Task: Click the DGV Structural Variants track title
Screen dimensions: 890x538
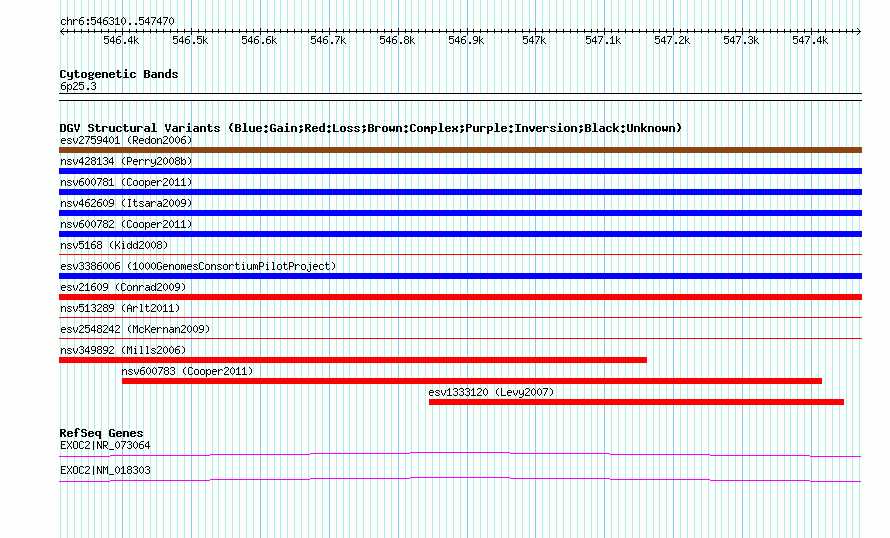Action: tap(371, 128)
